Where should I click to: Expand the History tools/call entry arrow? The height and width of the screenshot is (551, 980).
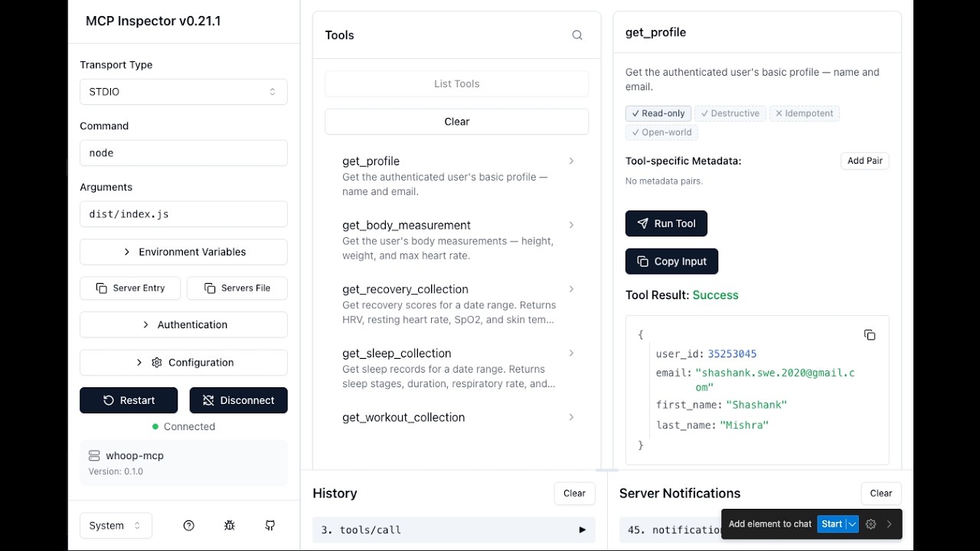coord(582,530)
